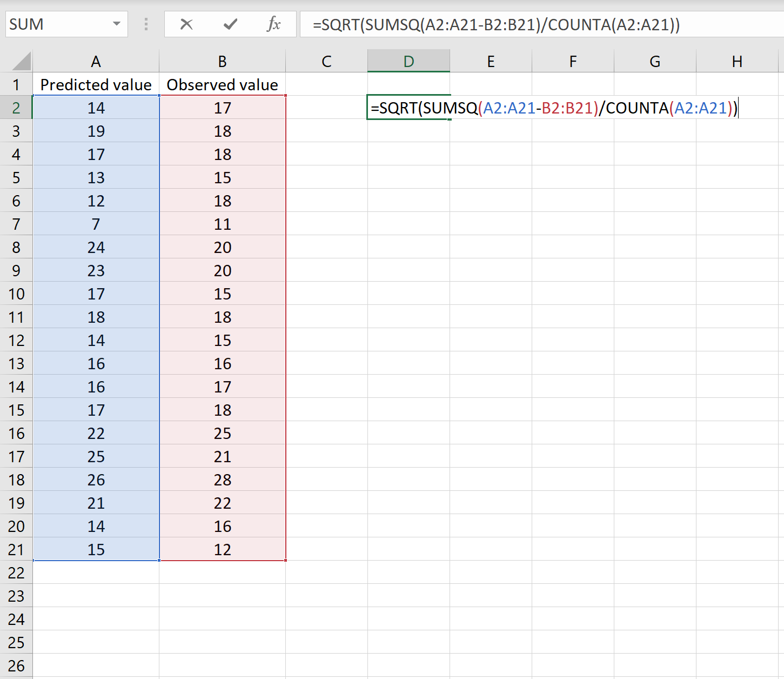Open Insert Function with the fx icon
784x679 pixels.
tap(274, 24)
